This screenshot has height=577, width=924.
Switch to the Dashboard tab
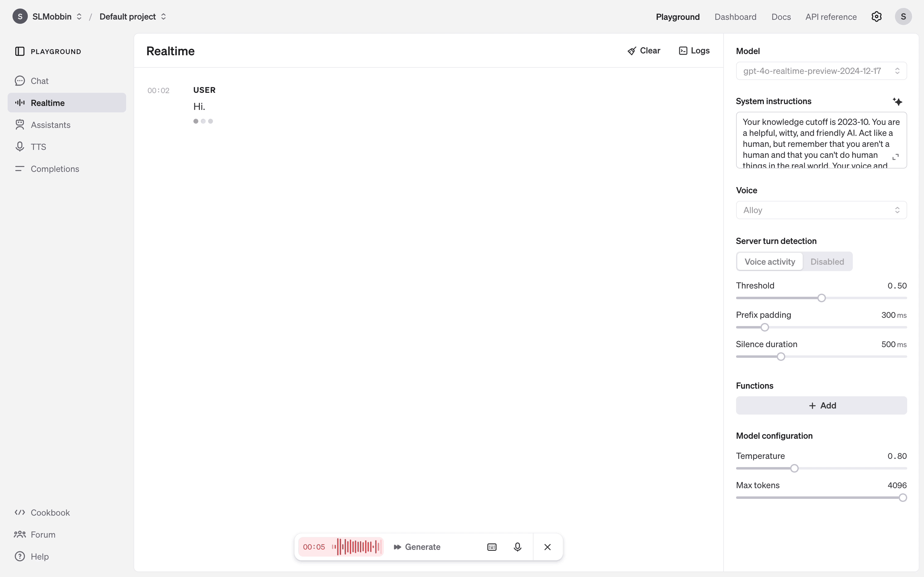click(x=735, y=17)
